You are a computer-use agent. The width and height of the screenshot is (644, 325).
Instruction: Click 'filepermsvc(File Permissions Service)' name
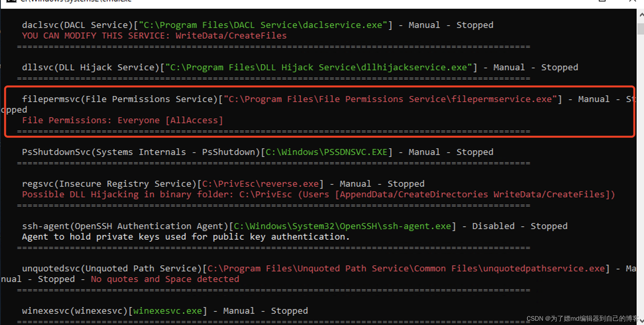(120, 99)
